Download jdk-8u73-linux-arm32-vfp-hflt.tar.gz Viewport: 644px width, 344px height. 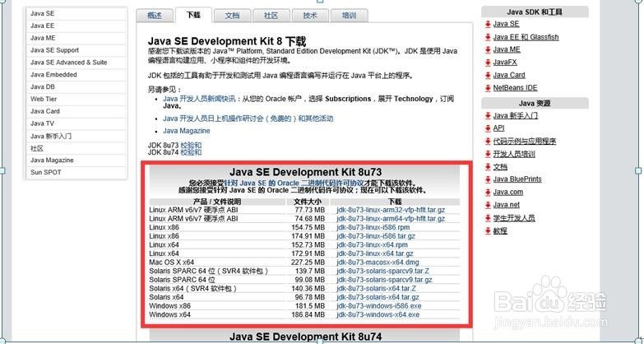391,210
